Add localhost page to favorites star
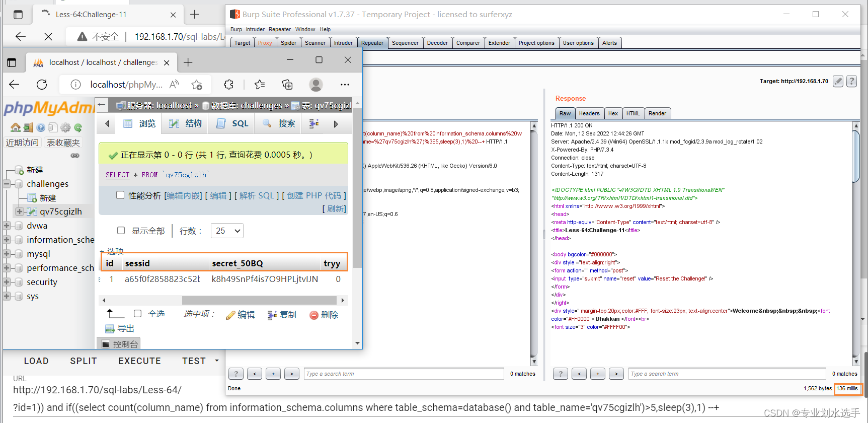This screenshot has width=868, height=423. (x=197, y=85)
